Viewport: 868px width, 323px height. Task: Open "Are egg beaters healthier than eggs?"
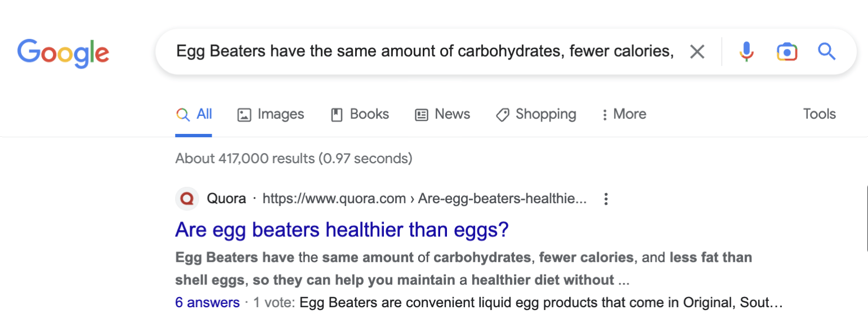[342, 230]
